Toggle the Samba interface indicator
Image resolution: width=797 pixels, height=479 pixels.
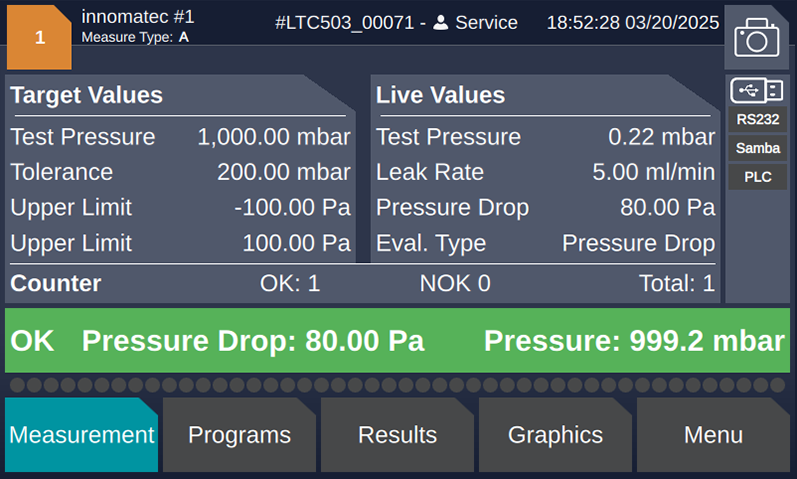pos(757,148)
